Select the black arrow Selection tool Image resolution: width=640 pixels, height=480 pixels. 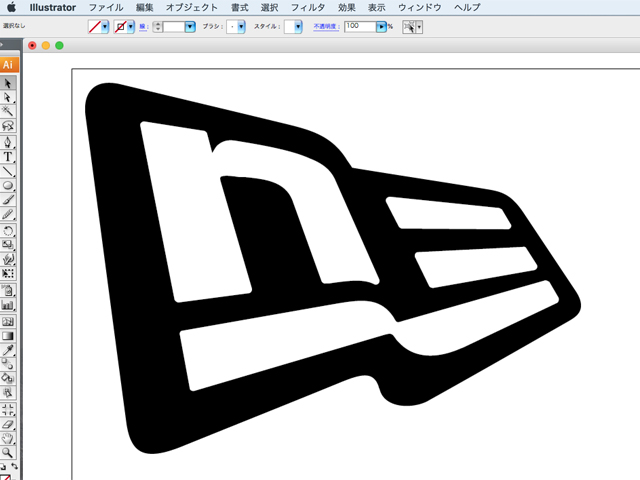[8, 83]
